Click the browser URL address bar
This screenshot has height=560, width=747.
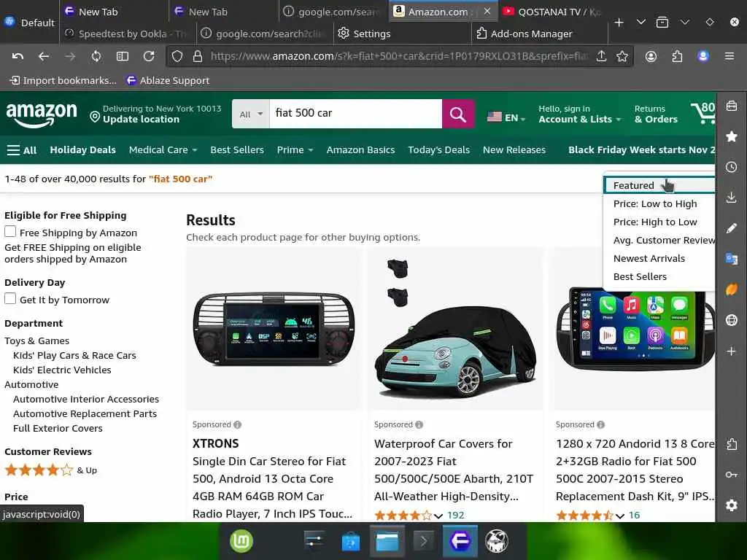coord(399,56)
